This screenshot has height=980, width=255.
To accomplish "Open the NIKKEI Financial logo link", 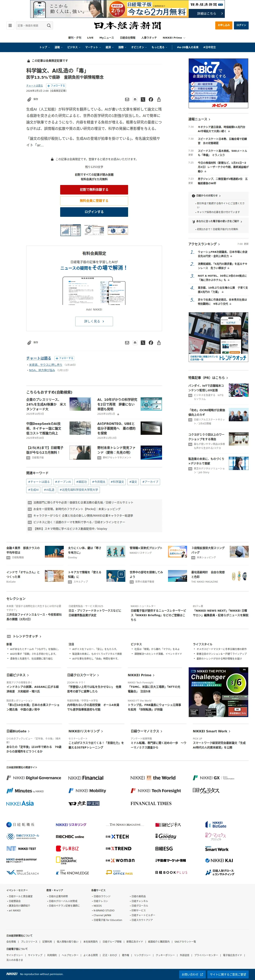I will 86,778.
